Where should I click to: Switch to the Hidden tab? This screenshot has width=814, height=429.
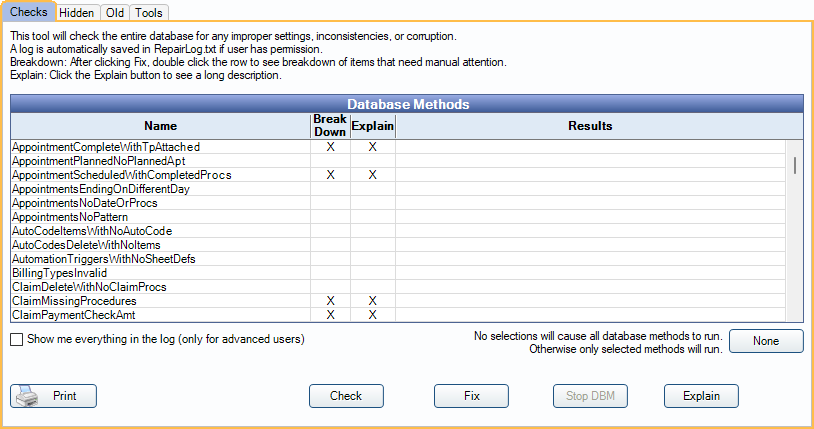(76, 12)
